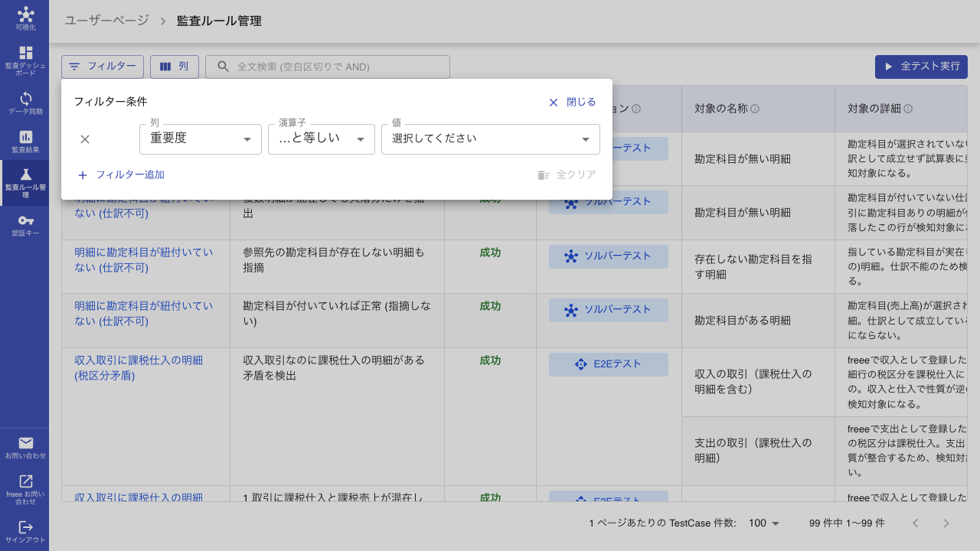The width and height of the screenshot is (980, 551).
Task: Click E2Eテスト chip in 収入の取引 row
Action: 609,364
